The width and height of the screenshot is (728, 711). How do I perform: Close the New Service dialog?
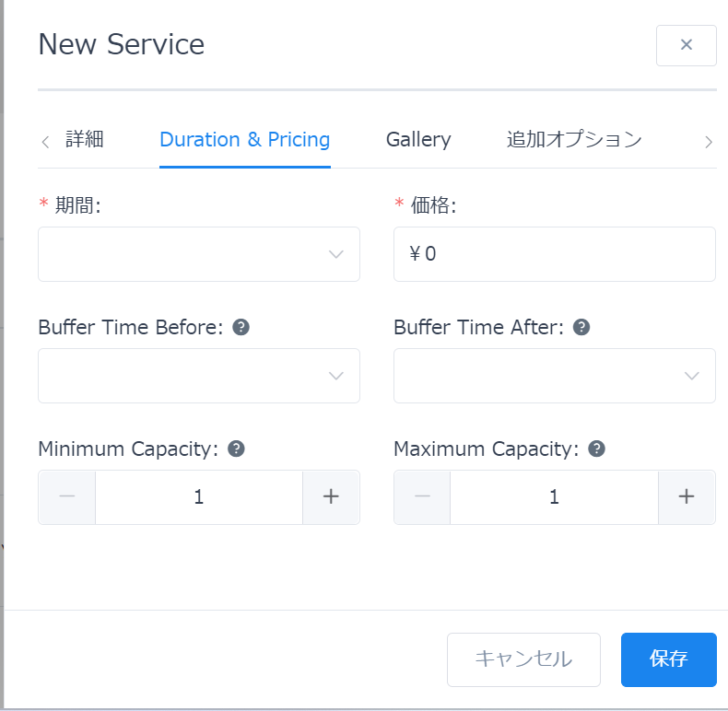tap(686, 45)
